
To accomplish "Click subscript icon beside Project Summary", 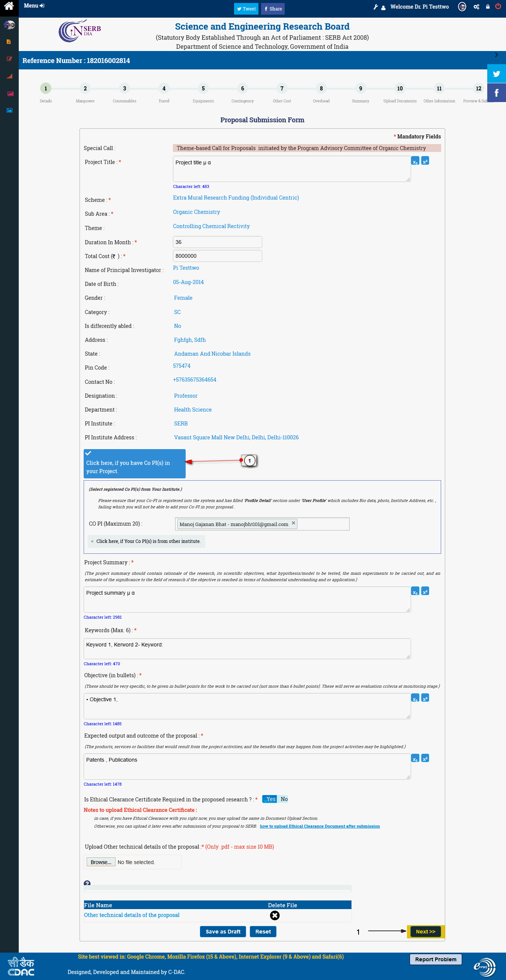I will tap(415, 592).
